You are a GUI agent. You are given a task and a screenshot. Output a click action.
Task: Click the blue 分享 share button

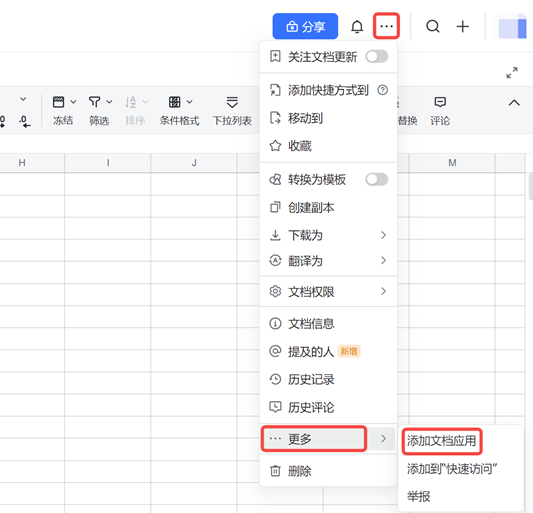(x=305, y=26)
